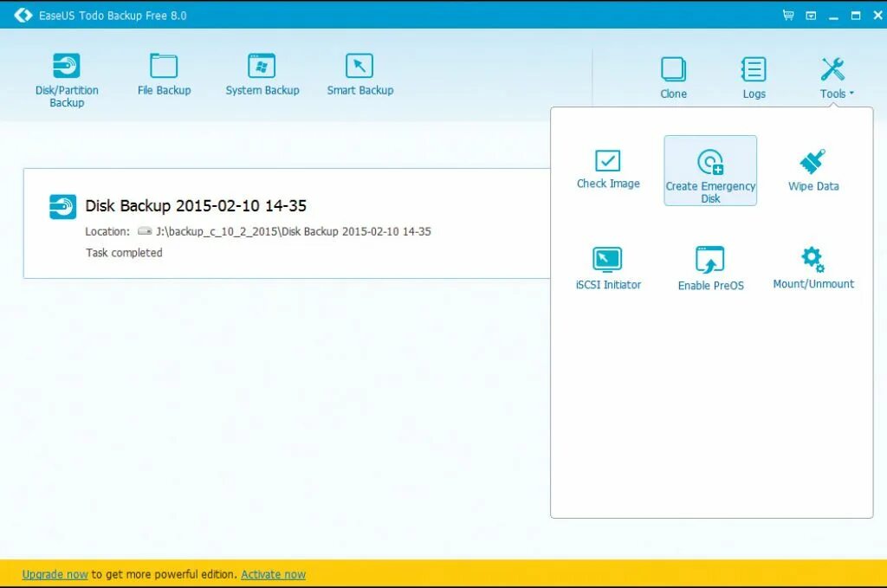Open Wipe Data tool

813,171
